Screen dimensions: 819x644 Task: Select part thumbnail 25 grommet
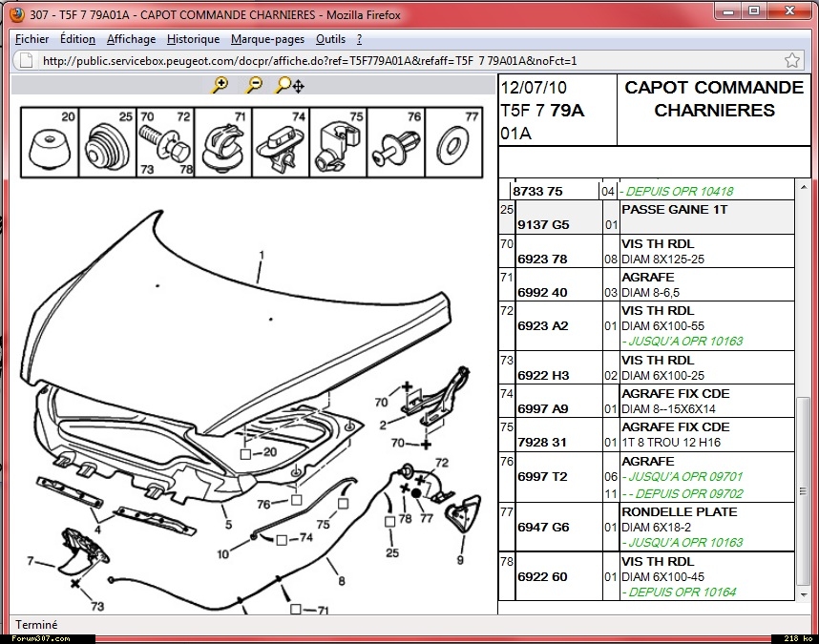pyautogui.click(x=108, y=142)
